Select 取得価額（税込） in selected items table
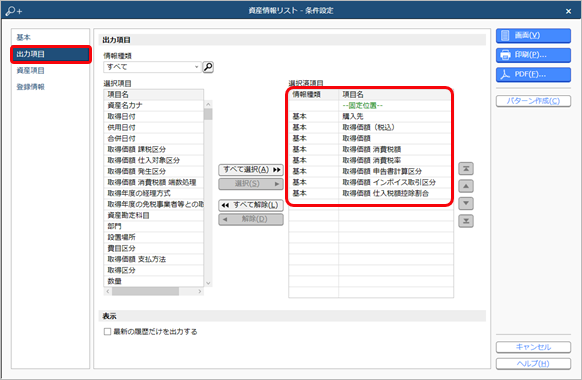582x380 pixels. pyautogui.click(x=371, y=127)
